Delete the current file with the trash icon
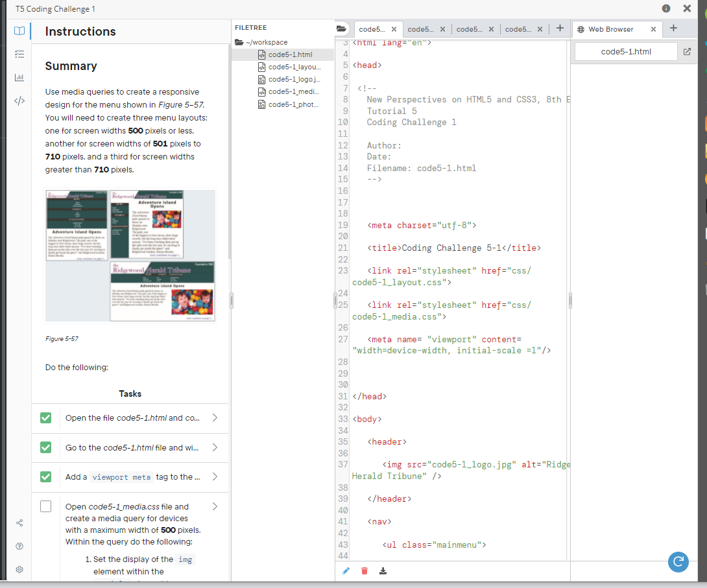 pos(364,570)
